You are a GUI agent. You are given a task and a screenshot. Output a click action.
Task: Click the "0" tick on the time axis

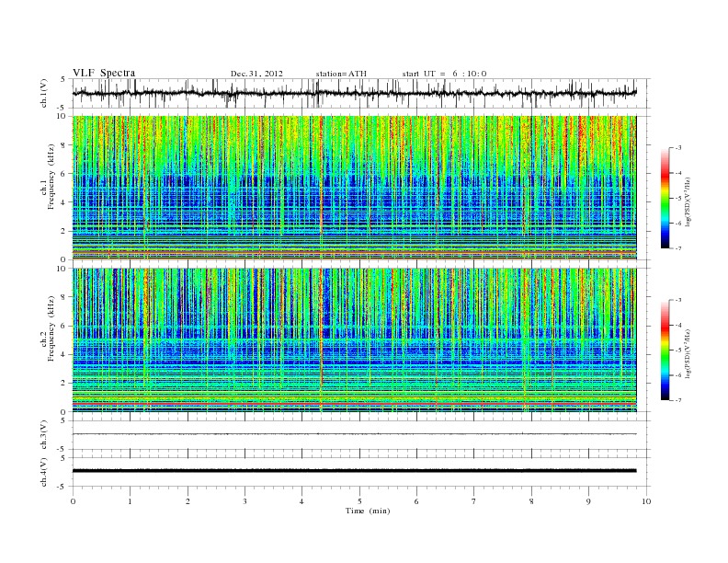(x=73, y=501)
